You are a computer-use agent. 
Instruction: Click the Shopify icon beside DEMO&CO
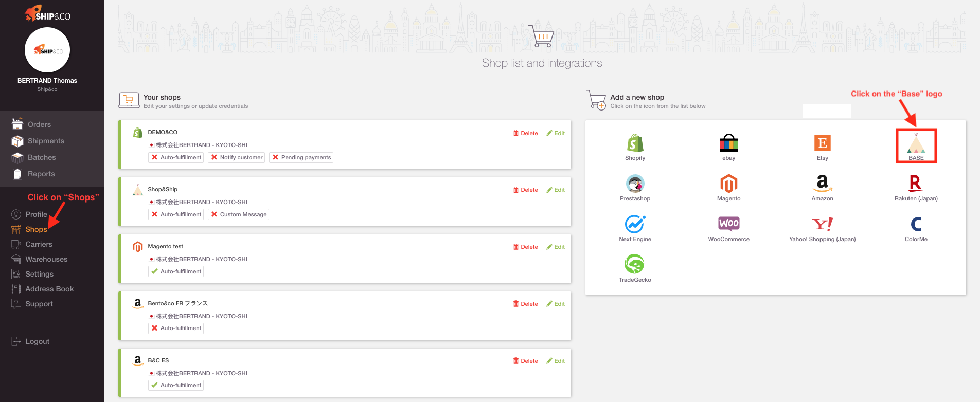click(x=138, y=133)
